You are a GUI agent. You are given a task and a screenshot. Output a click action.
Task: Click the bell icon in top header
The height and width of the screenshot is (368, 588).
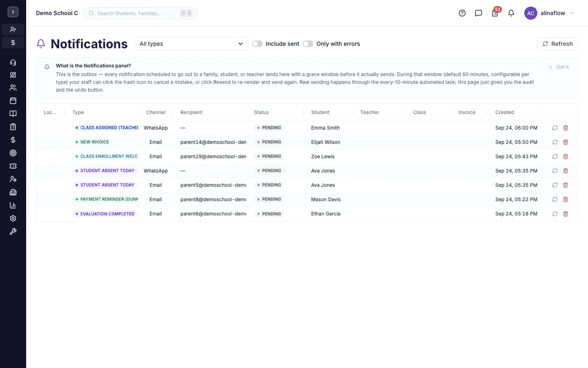[511, 13]
